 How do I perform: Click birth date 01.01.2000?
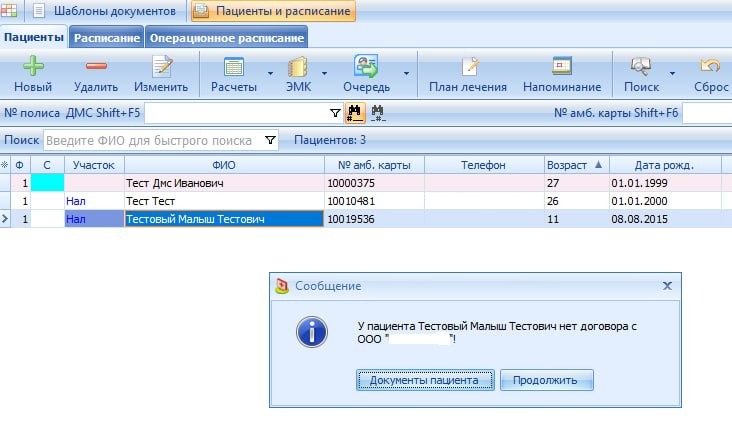(639, 201)
